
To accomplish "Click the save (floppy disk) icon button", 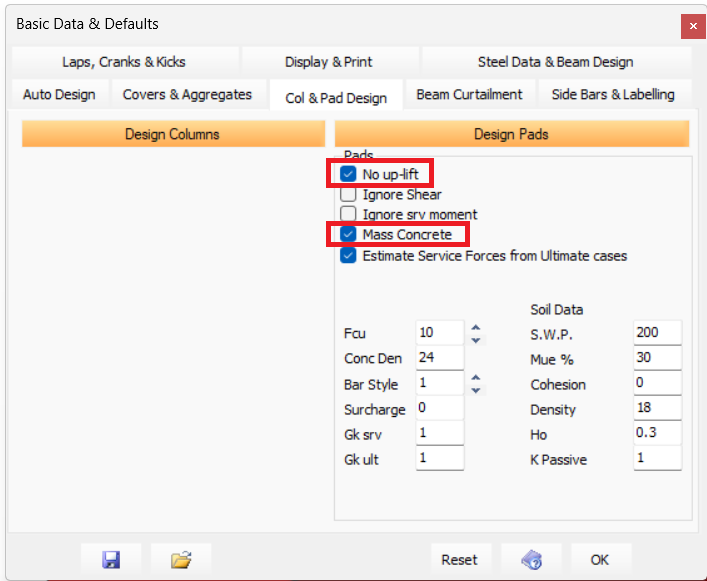I will tap(111, 559).
